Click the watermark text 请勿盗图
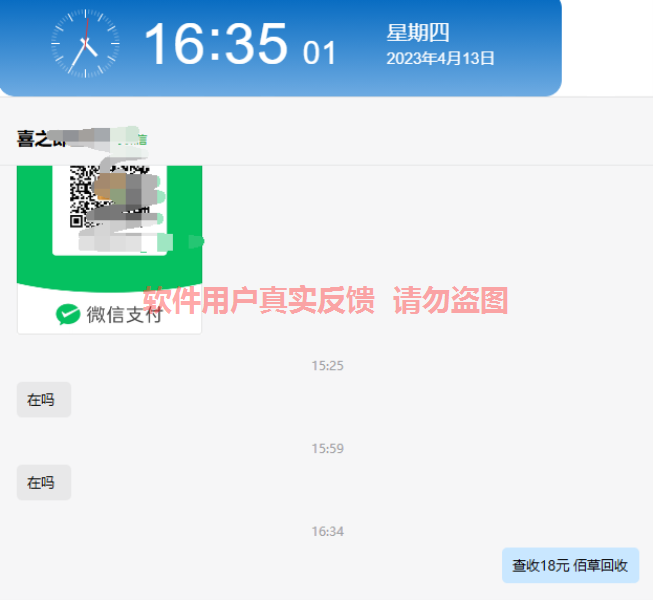653x600 pixels. click(450, 300)
